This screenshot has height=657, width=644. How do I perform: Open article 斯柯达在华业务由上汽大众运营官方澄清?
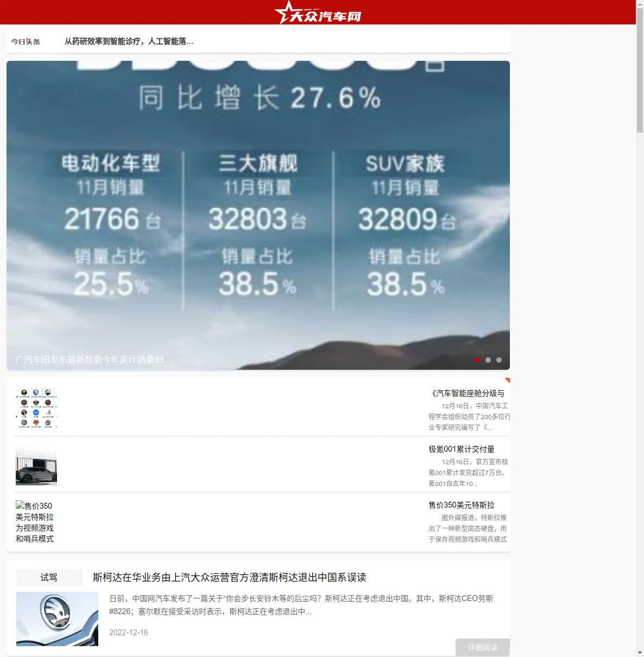(x=230, y=577)
